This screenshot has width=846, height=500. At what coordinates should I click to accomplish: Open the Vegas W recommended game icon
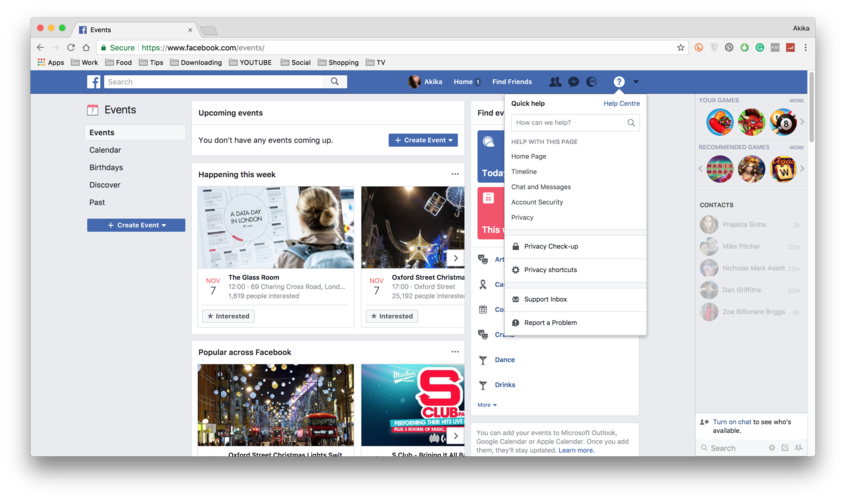(x=783, y=169)
